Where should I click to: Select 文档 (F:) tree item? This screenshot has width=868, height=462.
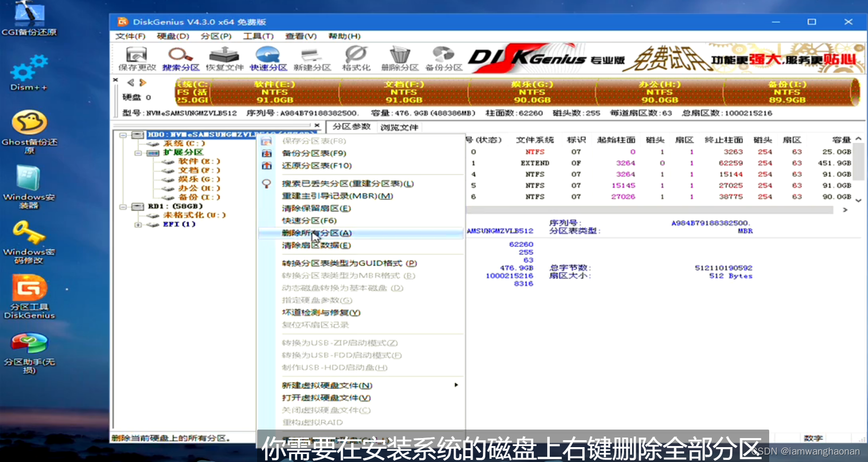(199, 170)
